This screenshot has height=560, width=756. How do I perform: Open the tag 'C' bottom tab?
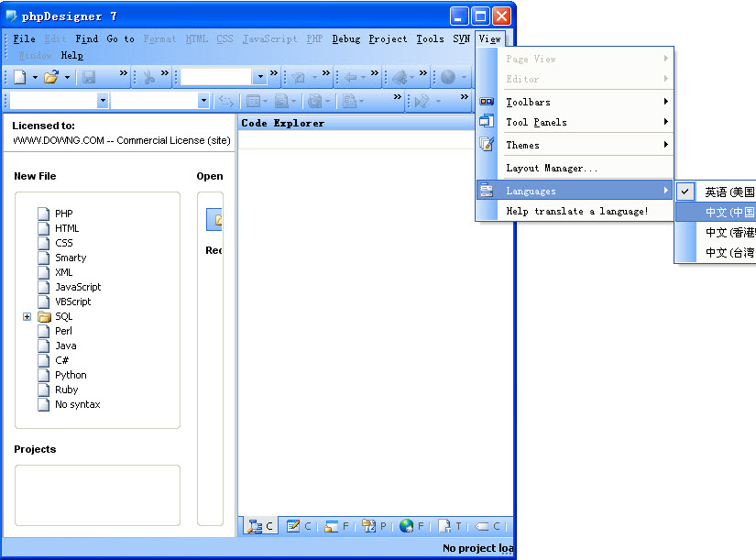click(x=488, y=526)
